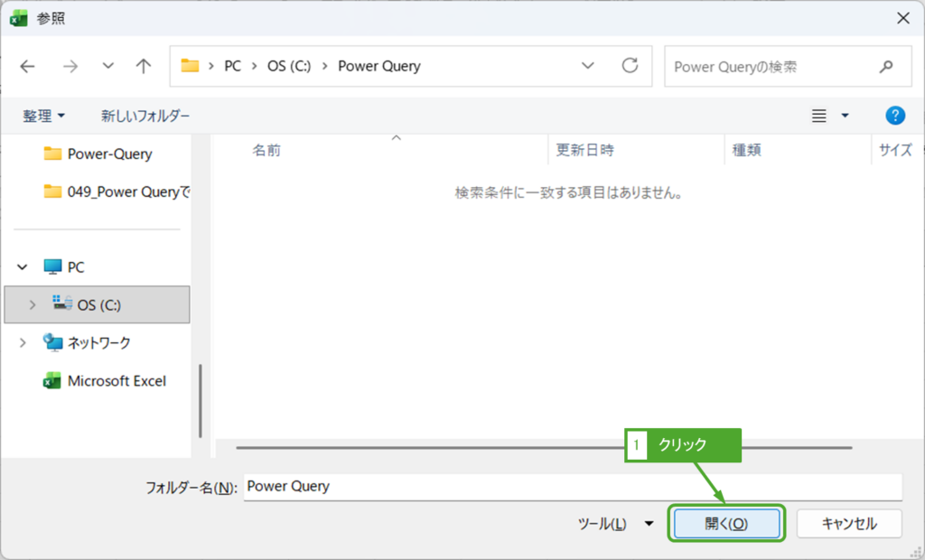The width and height of the screenshot is (925, 560).
Task: Open the help question mark icon
Action: point(895,116)
